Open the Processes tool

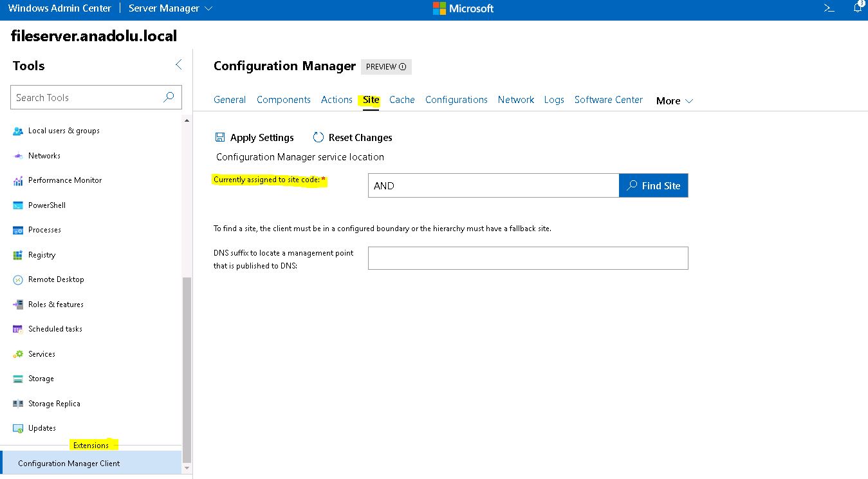44,230
